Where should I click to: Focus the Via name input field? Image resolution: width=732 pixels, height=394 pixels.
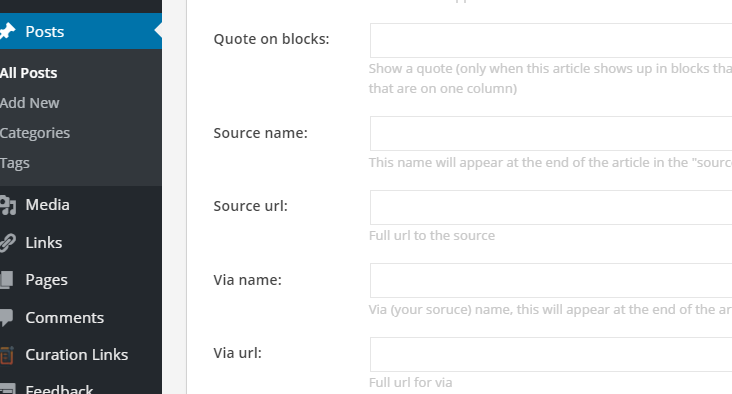point(551,281)
